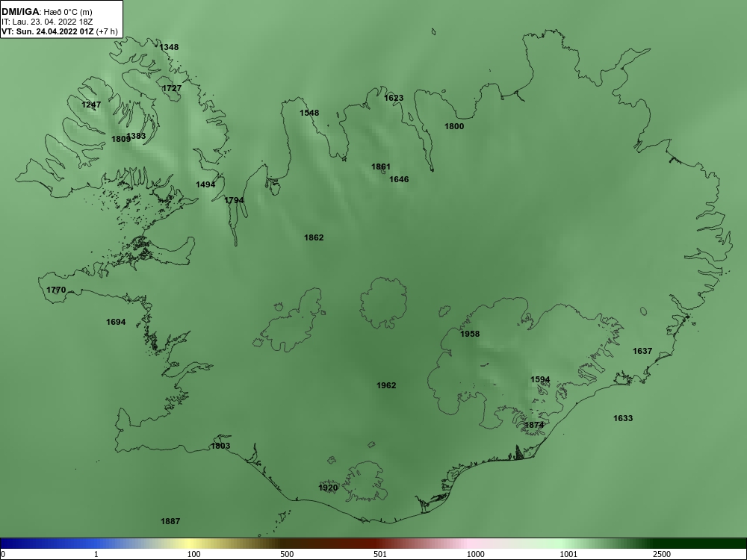Click the 1494 height value
This screenshot has height=560, width=747.
pyautogui.click(x=205, y=184)
